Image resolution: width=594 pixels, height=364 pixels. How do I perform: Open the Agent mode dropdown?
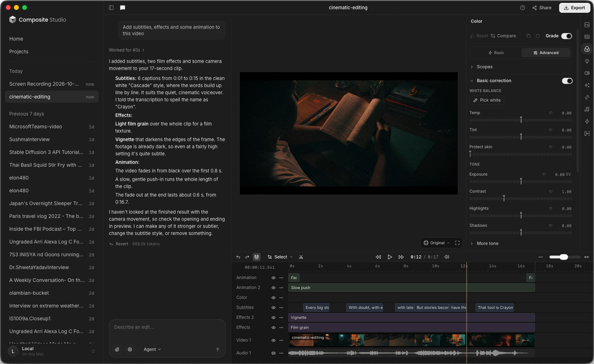click(x=152, y=349)
